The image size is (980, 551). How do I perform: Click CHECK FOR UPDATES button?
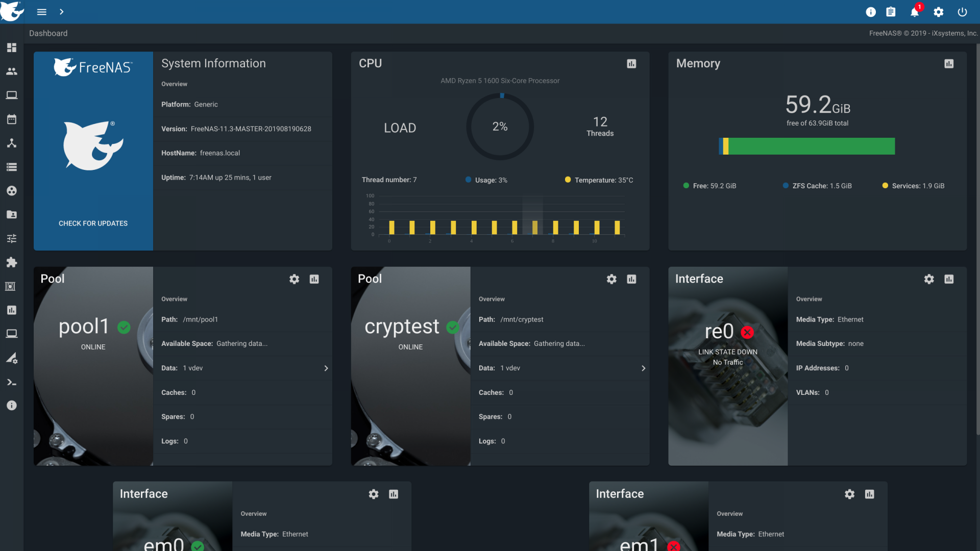point(93,223)
